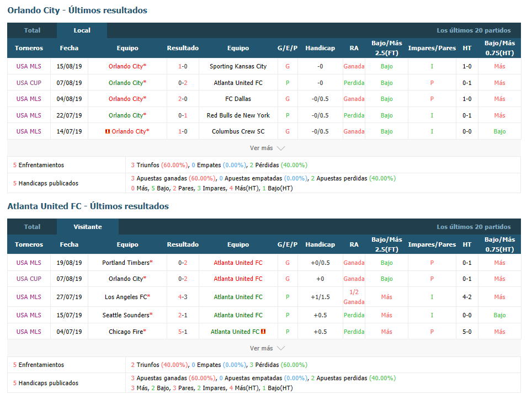Click date 22/07/19
This screenshot has height=394, width=532.
(69, 115)
